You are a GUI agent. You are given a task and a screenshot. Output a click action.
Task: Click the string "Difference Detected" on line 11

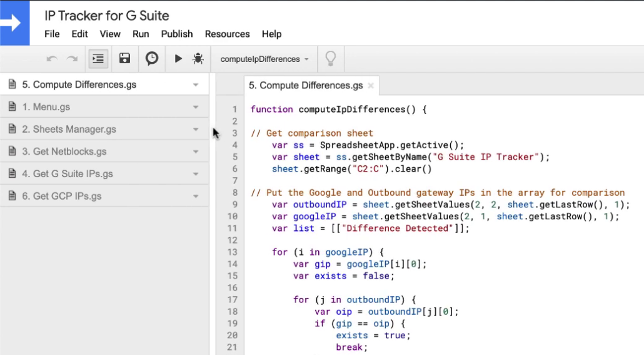pos(397,229)
